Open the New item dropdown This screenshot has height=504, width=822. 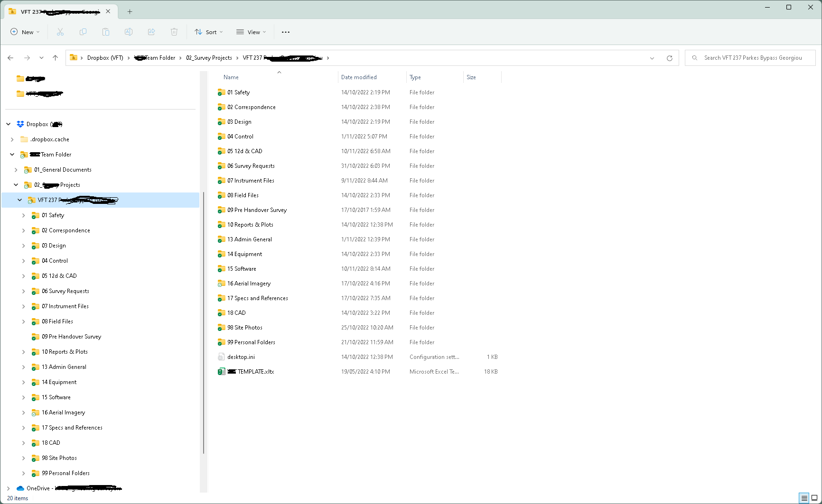[x=25, y=32]
